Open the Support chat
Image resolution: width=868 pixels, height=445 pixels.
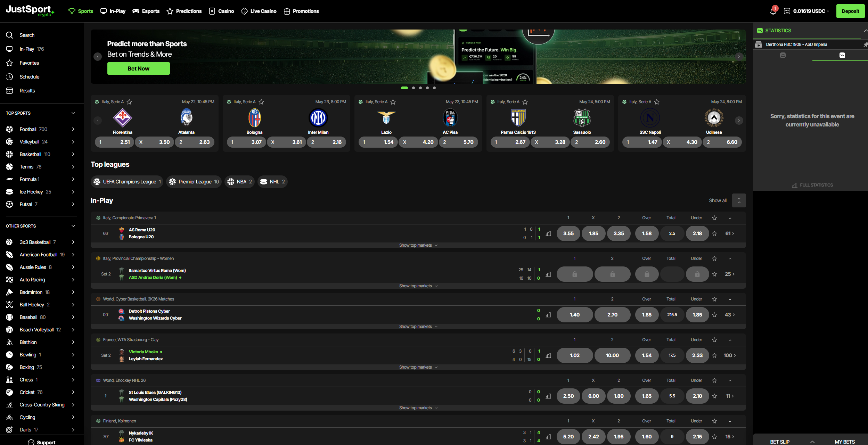[x=41, y=442]
